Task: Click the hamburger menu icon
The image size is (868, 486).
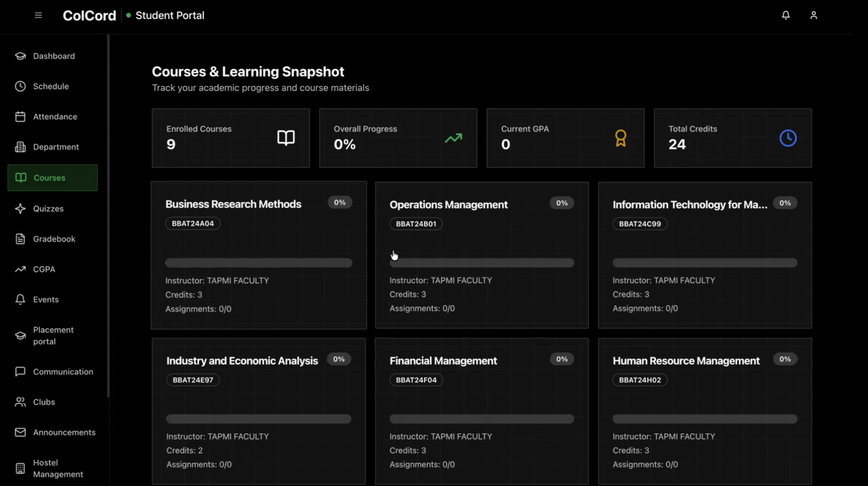Action: 38,15
